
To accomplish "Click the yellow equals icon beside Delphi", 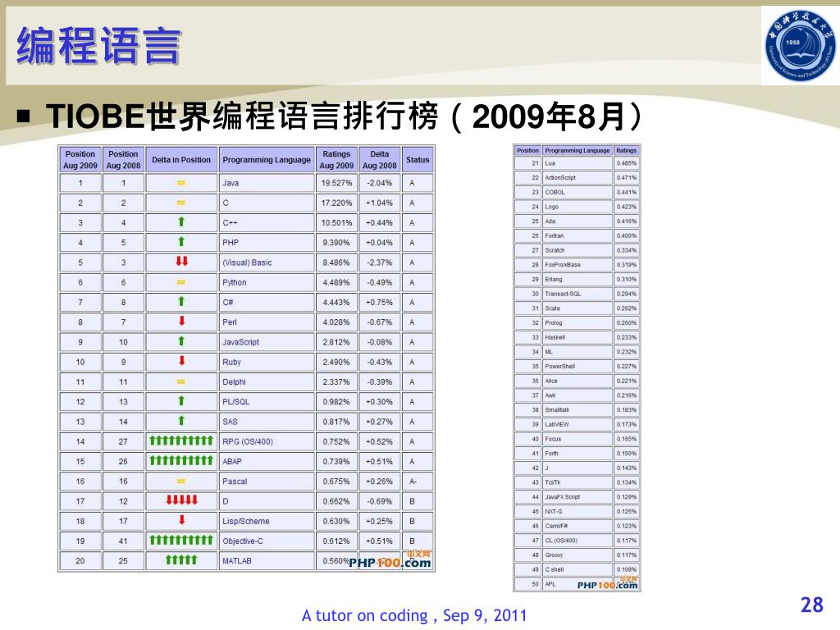I will (x=181, y=382).
